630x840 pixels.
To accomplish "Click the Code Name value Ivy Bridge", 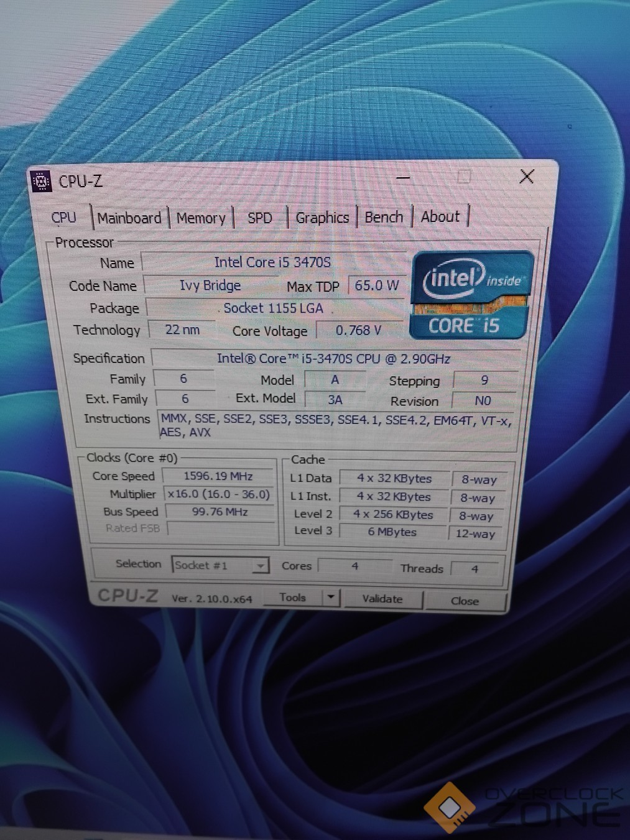I will tap(210, 285).
